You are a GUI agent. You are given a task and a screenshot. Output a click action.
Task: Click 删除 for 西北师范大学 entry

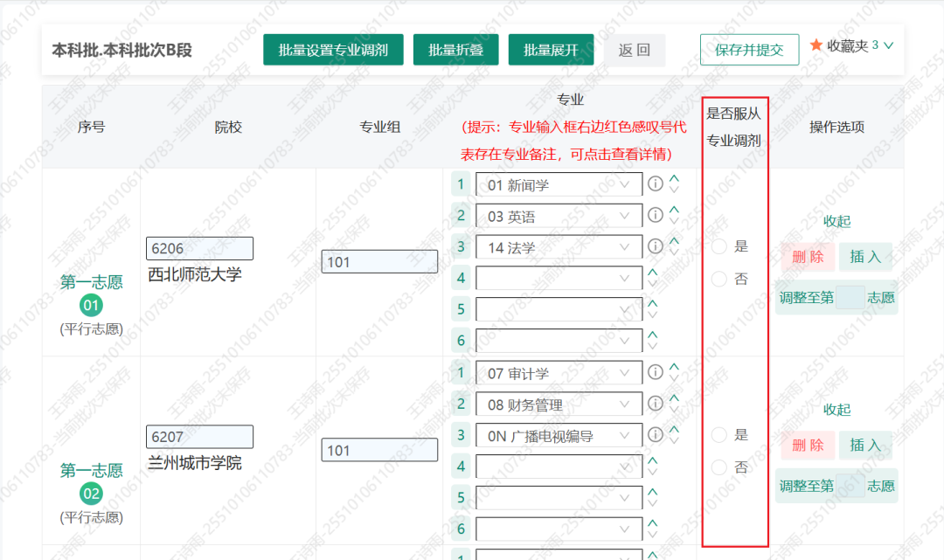808,257
